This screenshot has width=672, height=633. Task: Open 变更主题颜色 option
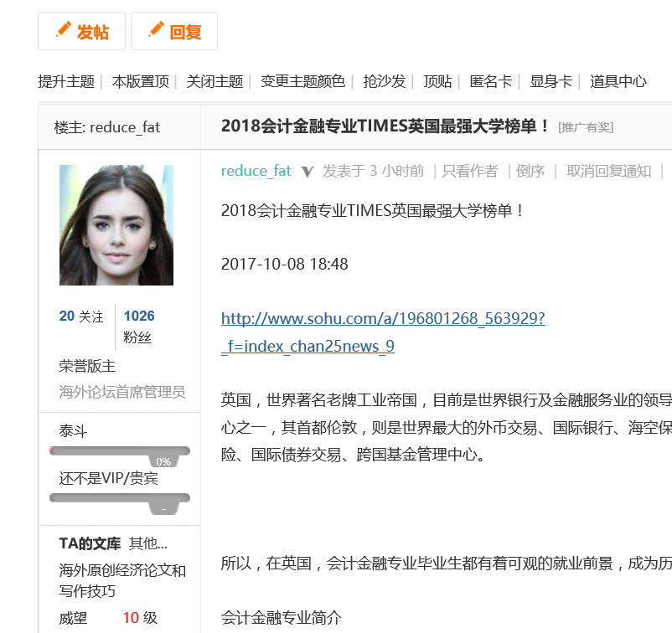pos(302,81)
